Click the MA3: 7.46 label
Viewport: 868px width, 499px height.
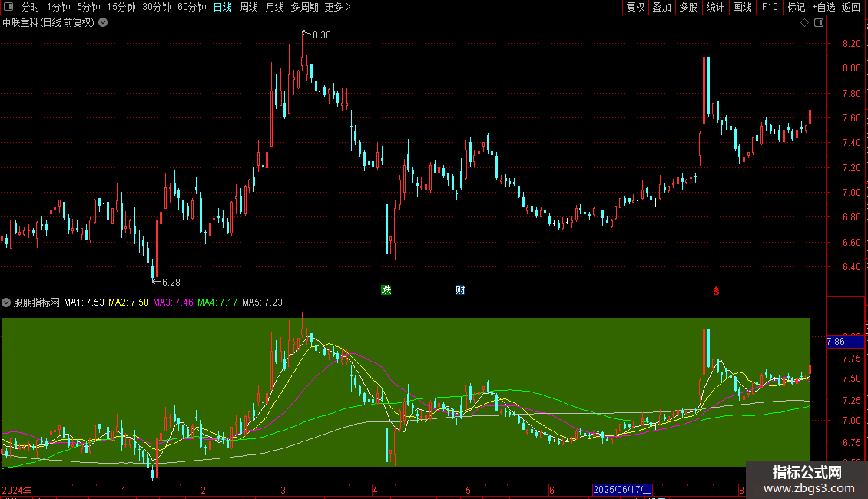click(x=174, y=302)
